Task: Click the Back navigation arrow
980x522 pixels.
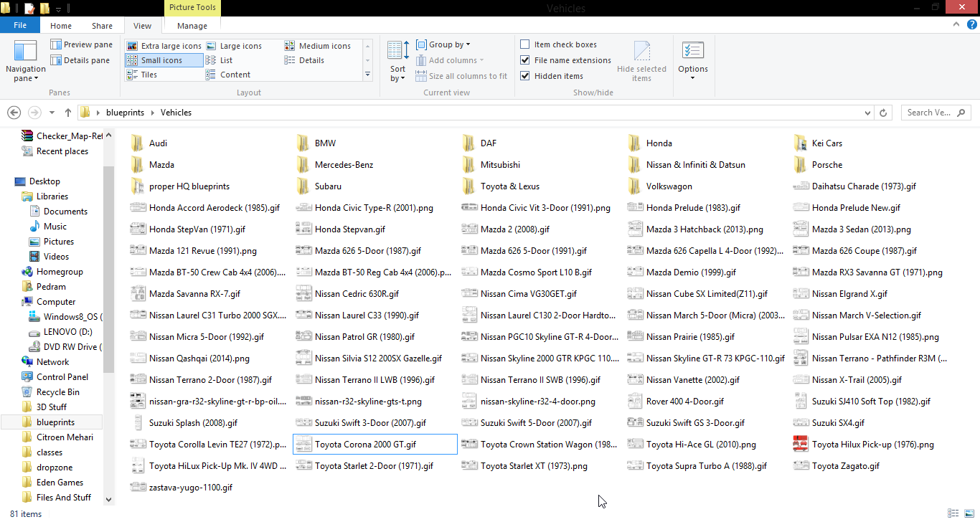Action: pyautogui.click(x=14, y=113)
